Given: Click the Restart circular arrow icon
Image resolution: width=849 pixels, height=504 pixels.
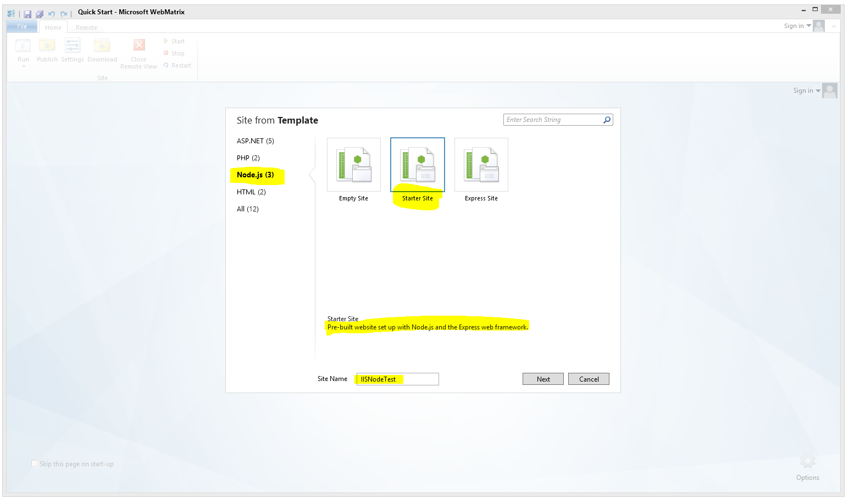Looking at the screenshot, I should tap(166, 65).
